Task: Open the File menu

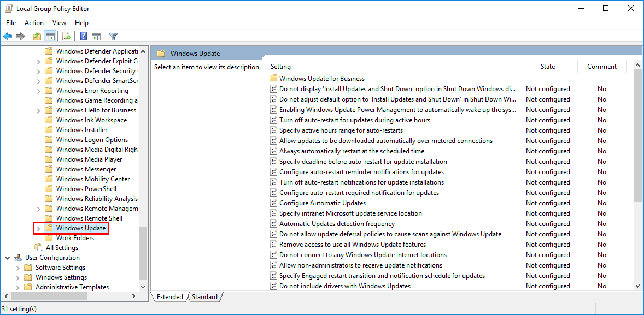Action: point(11,23)
